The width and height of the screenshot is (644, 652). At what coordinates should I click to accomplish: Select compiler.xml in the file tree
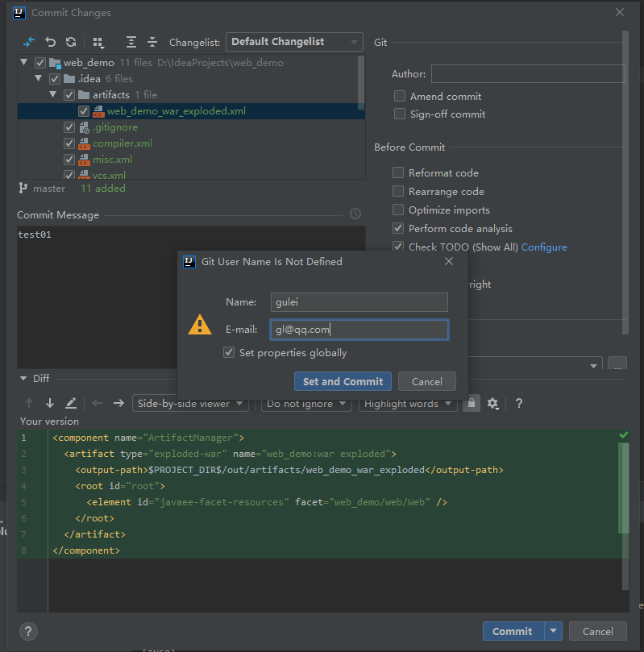[x=123, y=143]
